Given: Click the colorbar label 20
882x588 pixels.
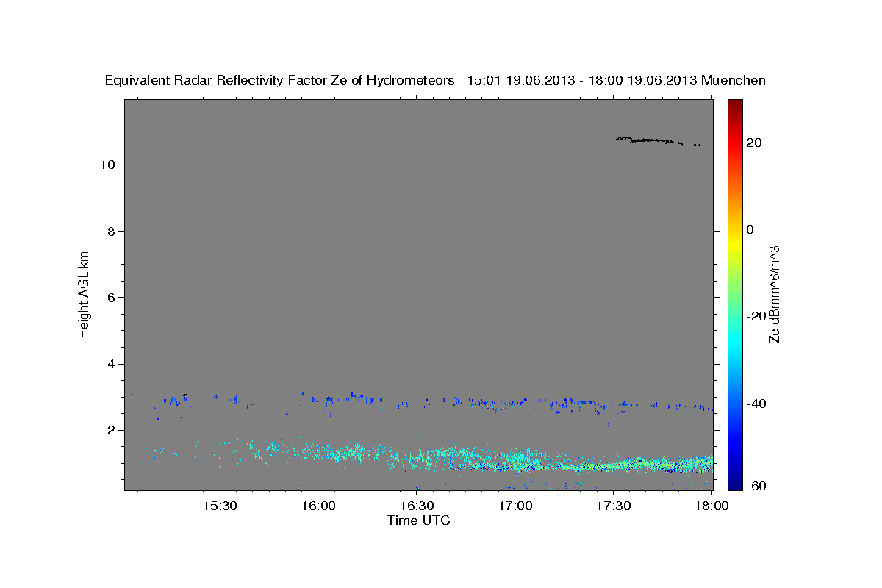Looking at the screenshot, I should tap(753, 143).
